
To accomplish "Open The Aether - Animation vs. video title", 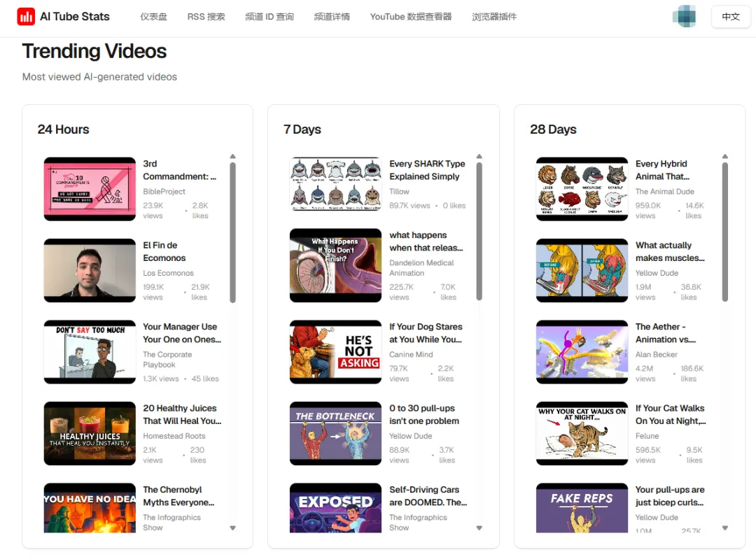I will [x=660, y=333].
